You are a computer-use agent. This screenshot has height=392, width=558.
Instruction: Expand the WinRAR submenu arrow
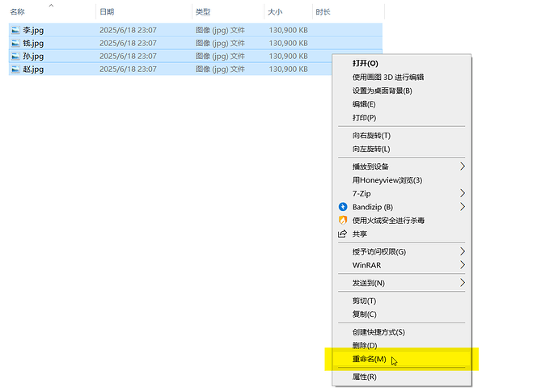(463, 265)
